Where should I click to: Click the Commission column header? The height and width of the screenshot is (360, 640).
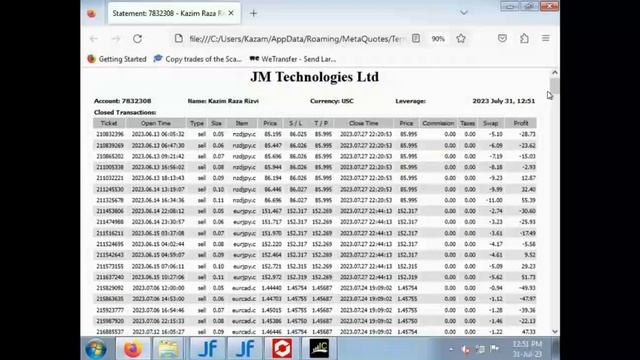438,123
